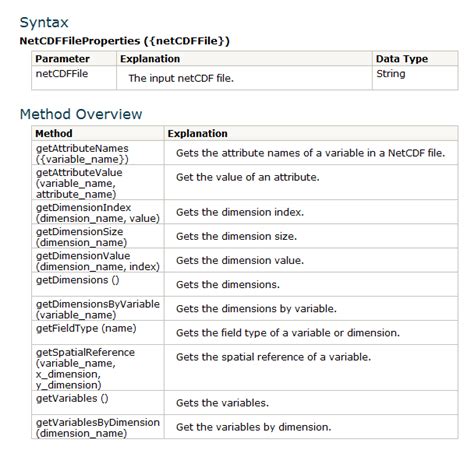Select the getDimensionValue method cell
Viewport: 474px width, 450px height.
(98, 261)
